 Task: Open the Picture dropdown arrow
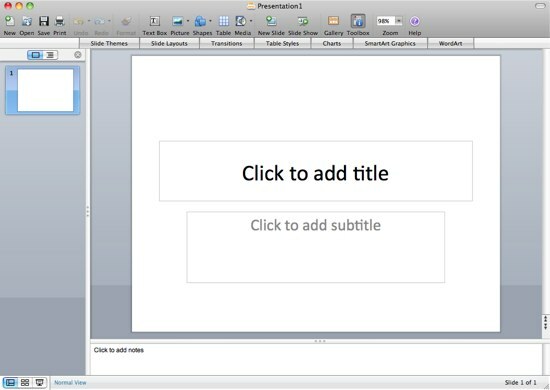tap(188, 21)
